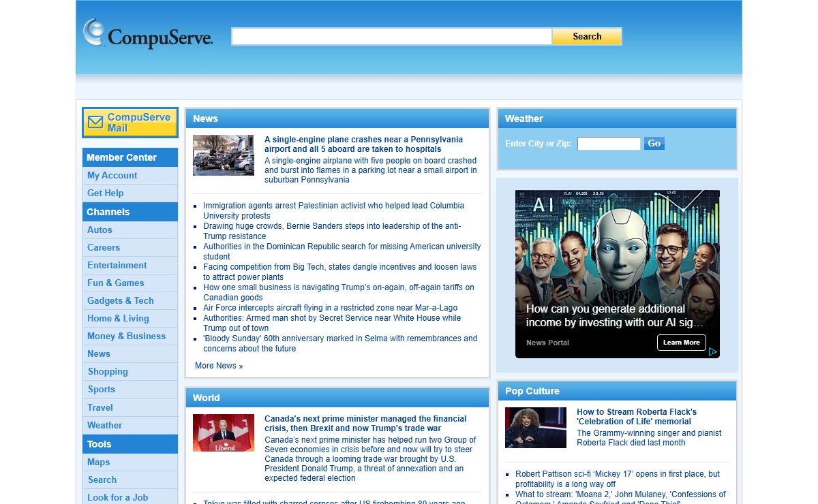818x504 pixels.
Task: Open Dominican Republic missing student story
Action: pyautogui.click(x=342, y=251)
